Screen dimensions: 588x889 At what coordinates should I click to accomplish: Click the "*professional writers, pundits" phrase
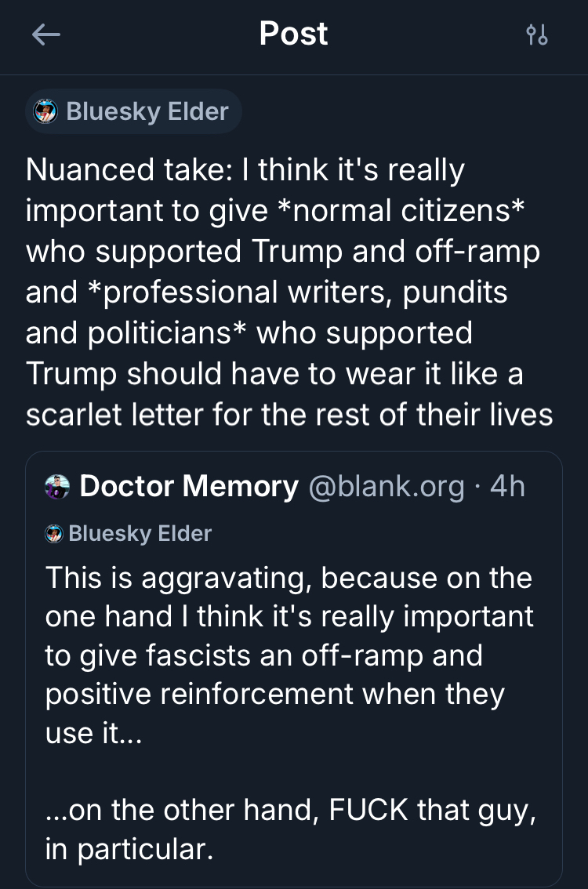(293, 292)
